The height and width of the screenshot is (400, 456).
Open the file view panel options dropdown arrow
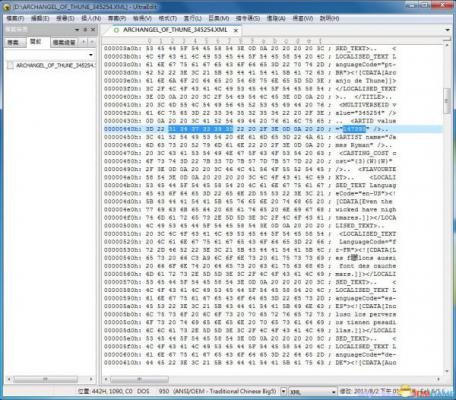click(x=77, y=30)
